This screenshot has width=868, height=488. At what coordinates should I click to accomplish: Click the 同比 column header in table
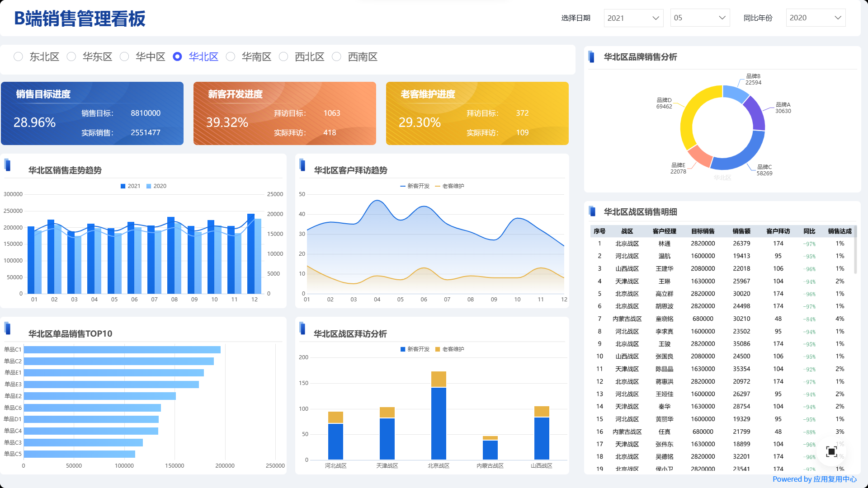pos(809,231)
